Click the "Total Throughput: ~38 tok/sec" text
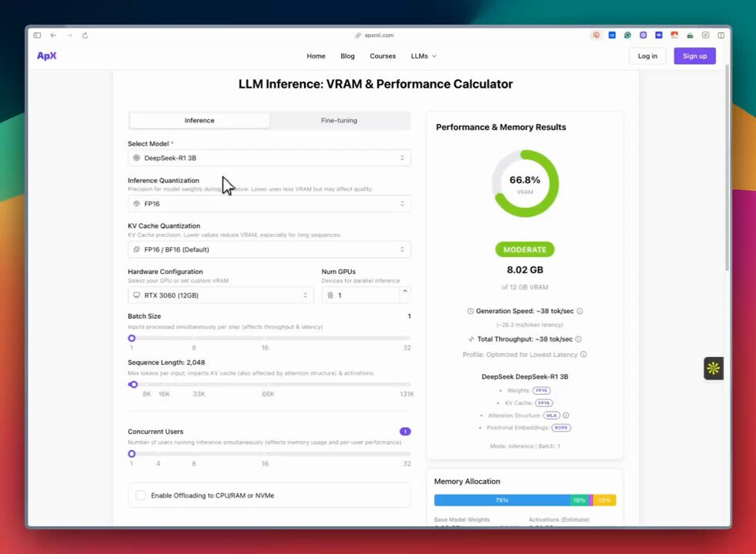Viewport: 756px width, 554px height. [x=524, y=339]
